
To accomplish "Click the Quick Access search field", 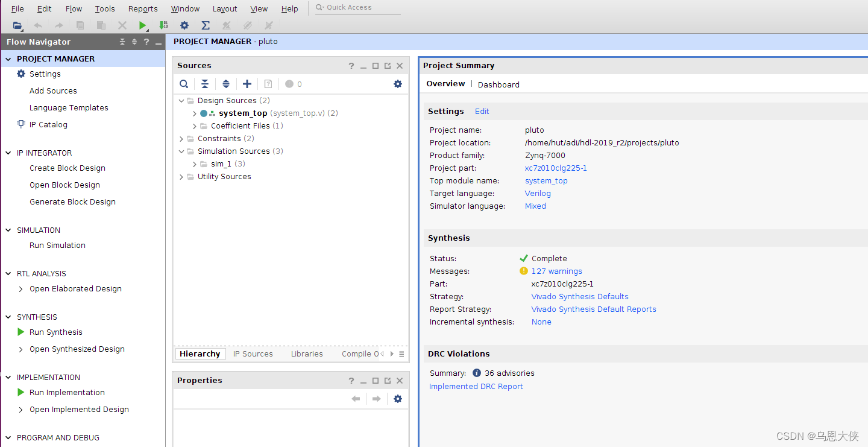I will coord(358,8).
